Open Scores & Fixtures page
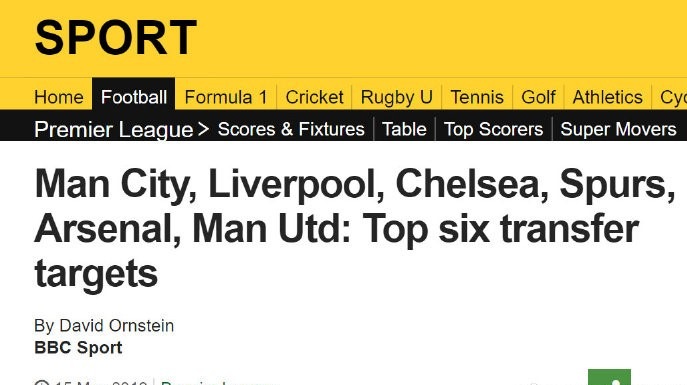 pos(291,129)
